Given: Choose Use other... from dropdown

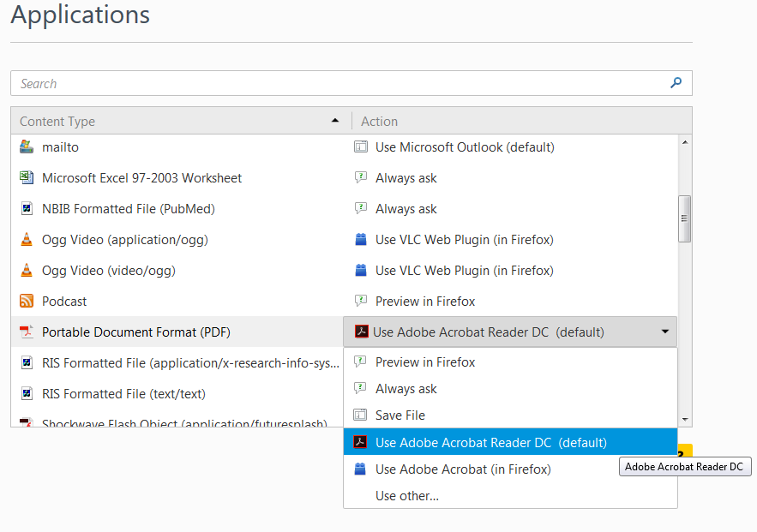Looking at the screenshot, I should pos(510,495).
